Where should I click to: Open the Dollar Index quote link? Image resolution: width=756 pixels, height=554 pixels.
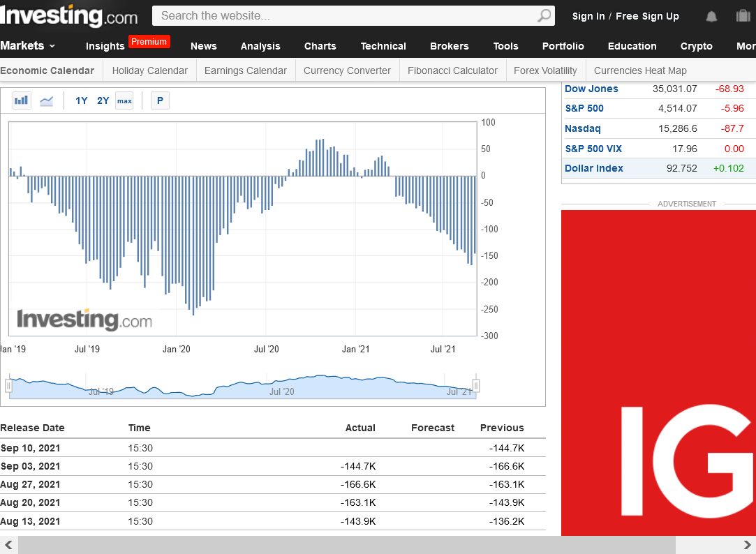point(594,169)
